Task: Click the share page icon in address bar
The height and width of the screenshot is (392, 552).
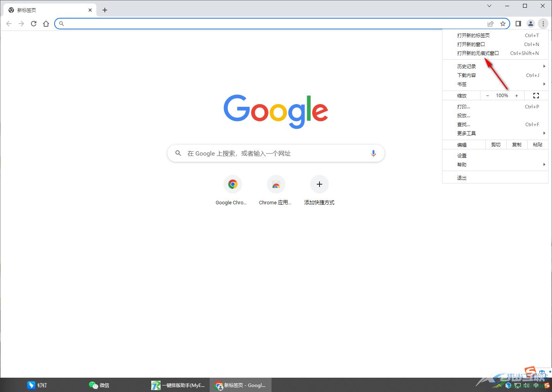Action: 490,24
